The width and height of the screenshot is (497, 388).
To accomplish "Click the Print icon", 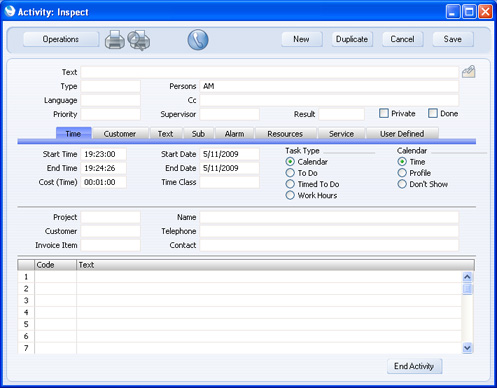I will 115,40.
